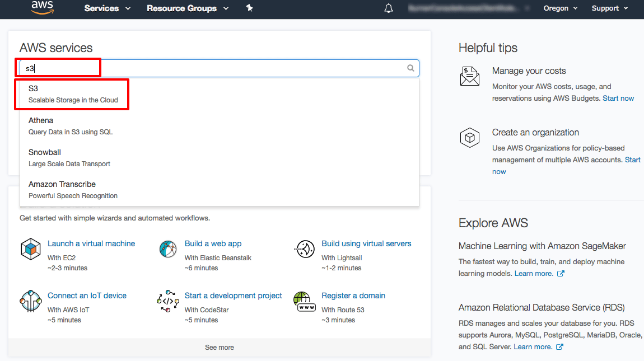Image resolution: width=644 pixels, height=361 pixels.
Task: Click Learn more link under SageMaker
Action: point(534,274)
